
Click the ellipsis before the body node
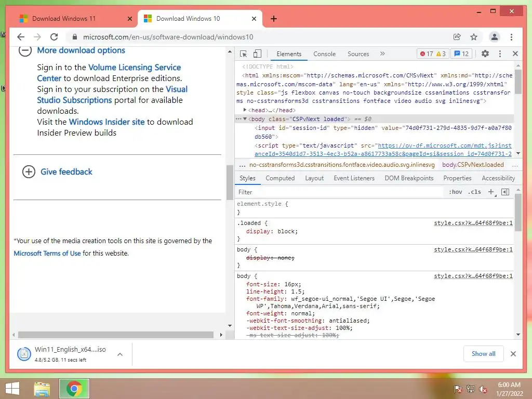pyautogui.click(x=238, y=119)
